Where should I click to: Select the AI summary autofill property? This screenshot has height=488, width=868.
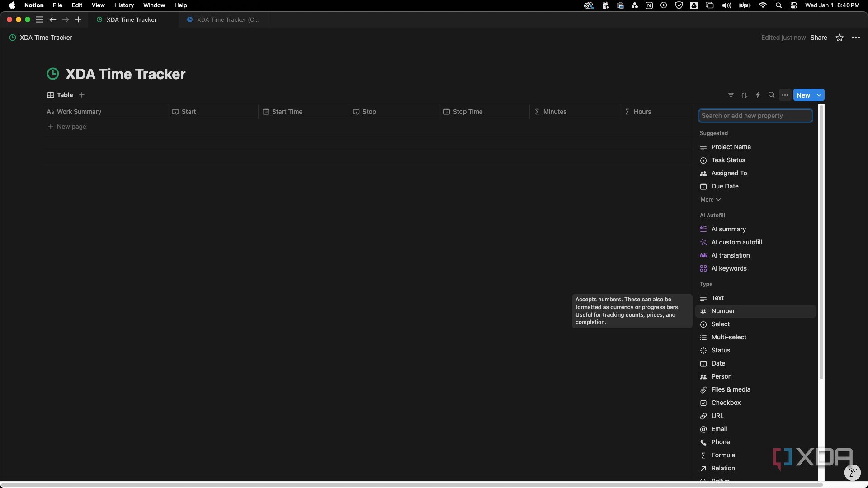tap(755, 229)
